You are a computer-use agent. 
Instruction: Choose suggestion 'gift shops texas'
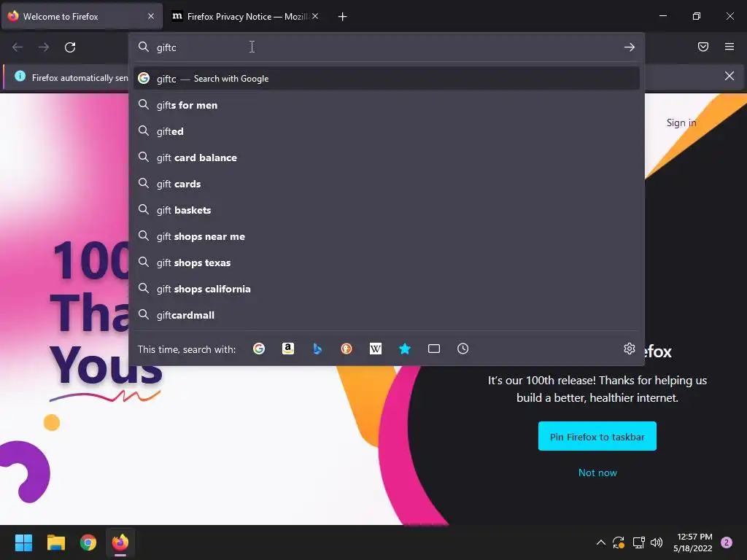pyautogui.click(x=387, y=262)
